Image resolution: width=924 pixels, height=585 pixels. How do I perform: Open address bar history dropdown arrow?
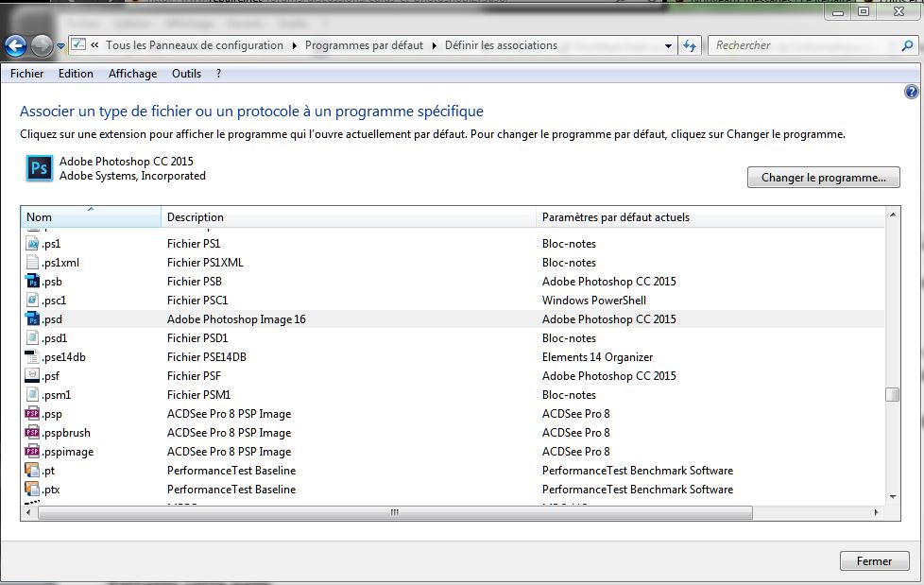[668, 46]
